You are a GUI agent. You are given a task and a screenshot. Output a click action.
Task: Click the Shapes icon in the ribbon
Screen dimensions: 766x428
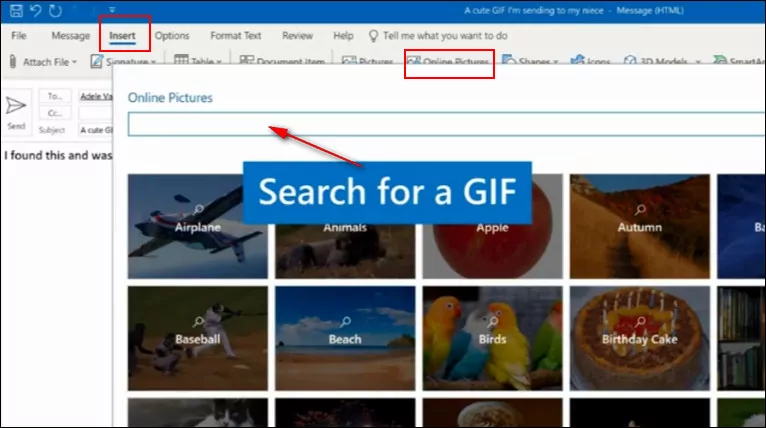(509, 60)
